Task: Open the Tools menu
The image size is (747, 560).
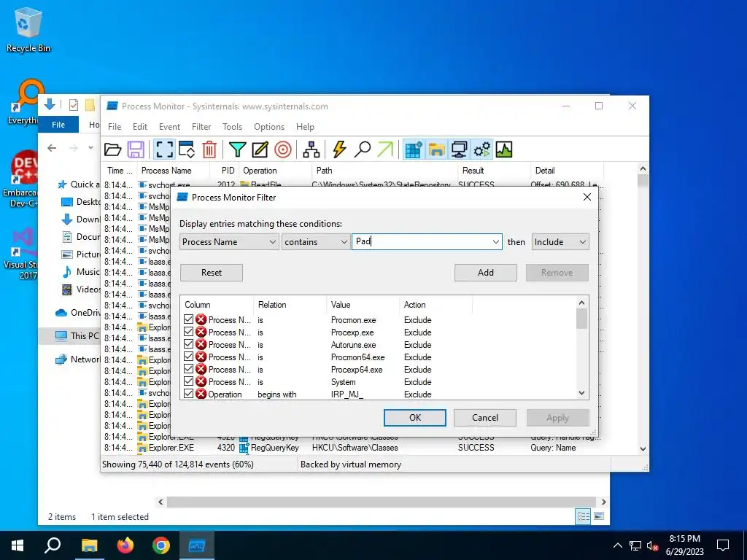Action: [x=233, y=127]
